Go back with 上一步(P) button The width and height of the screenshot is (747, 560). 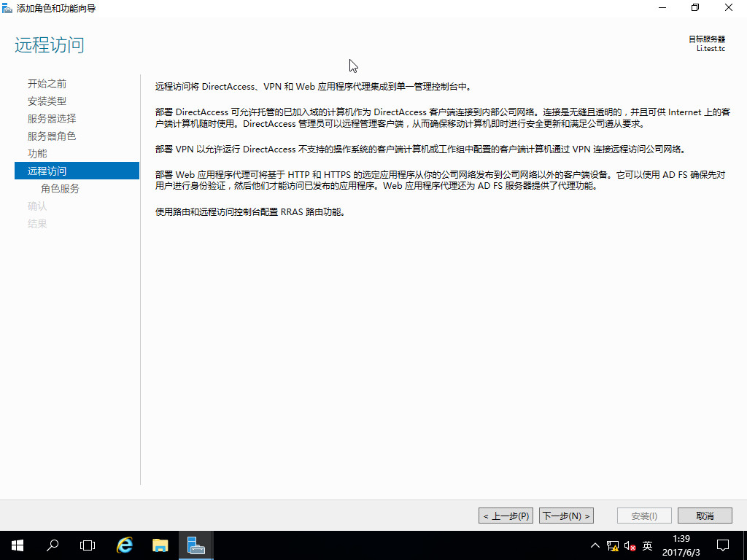tap(506, 516)
